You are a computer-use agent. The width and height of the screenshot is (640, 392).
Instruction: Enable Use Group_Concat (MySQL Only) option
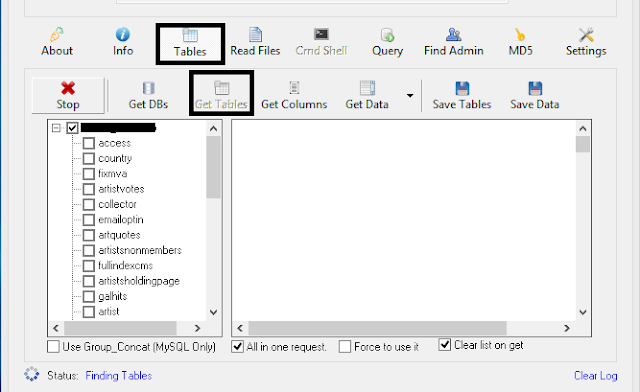pos(53,347)
